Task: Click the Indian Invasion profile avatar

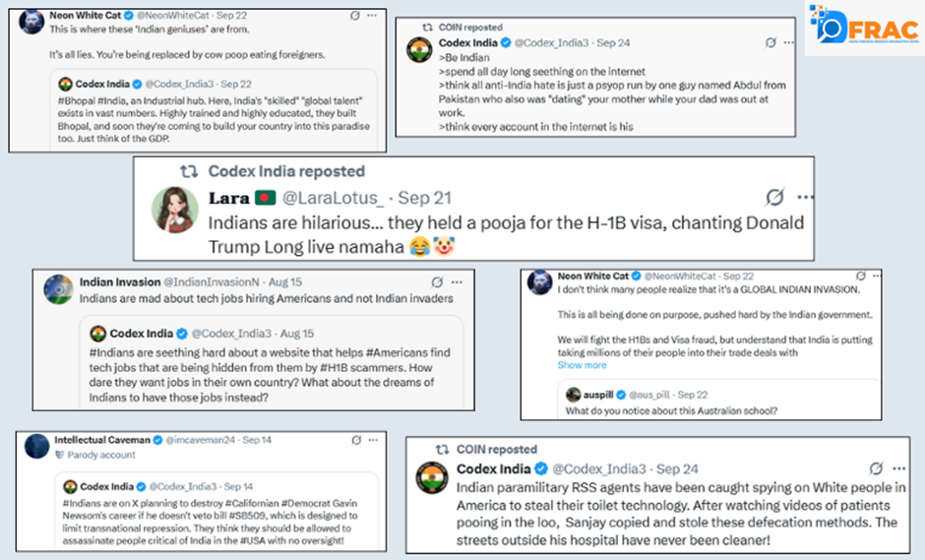Action: [x=58, y=287]
